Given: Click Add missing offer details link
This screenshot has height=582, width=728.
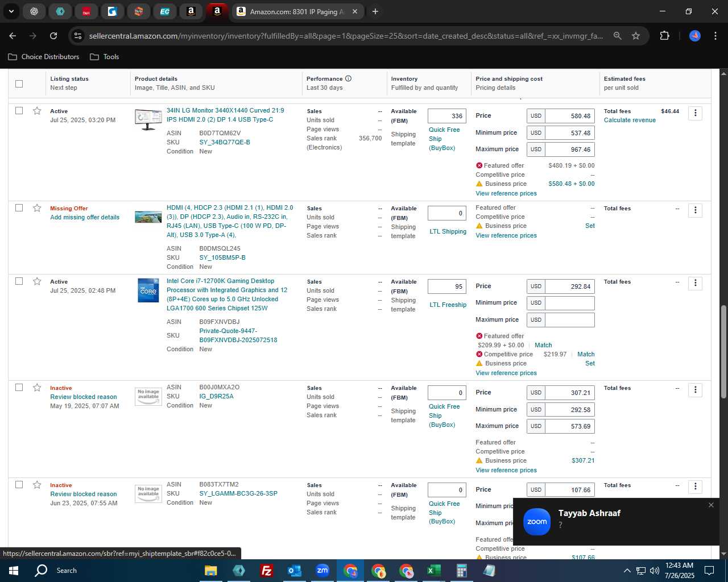Looking at the screenshot, I should (x=85, y=217).
